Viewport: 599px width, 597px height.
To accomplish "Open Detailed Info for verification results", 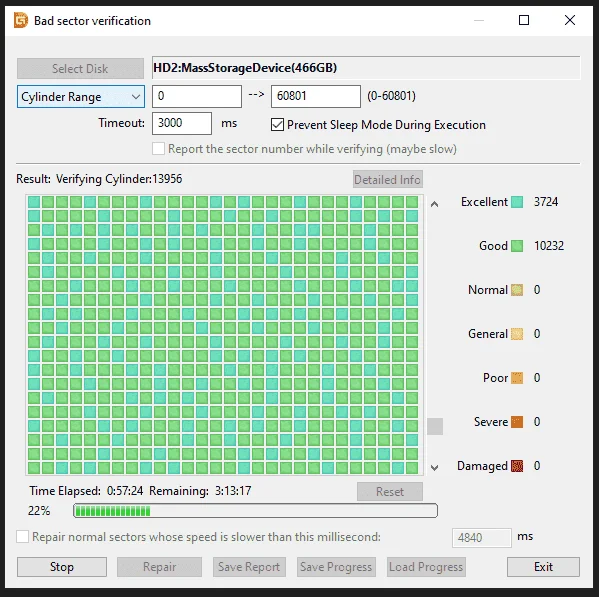I will coord(387,179).
